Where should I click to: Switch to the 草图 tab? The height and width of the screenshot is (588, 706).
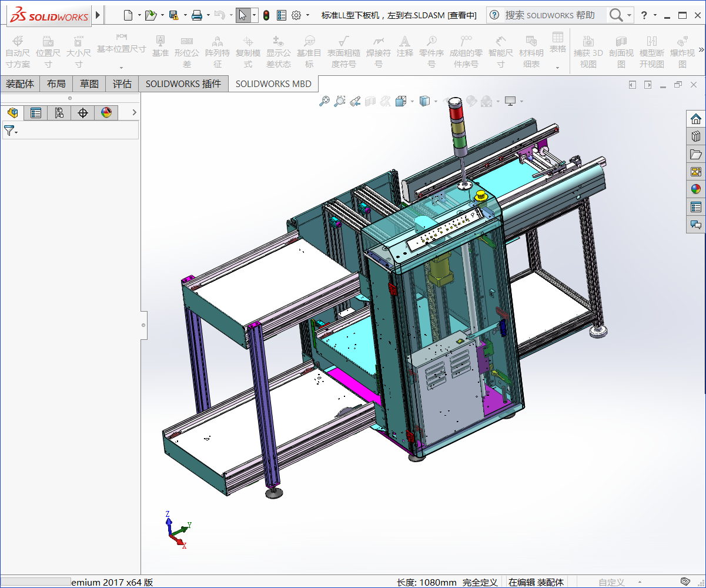tap(89, 83)
